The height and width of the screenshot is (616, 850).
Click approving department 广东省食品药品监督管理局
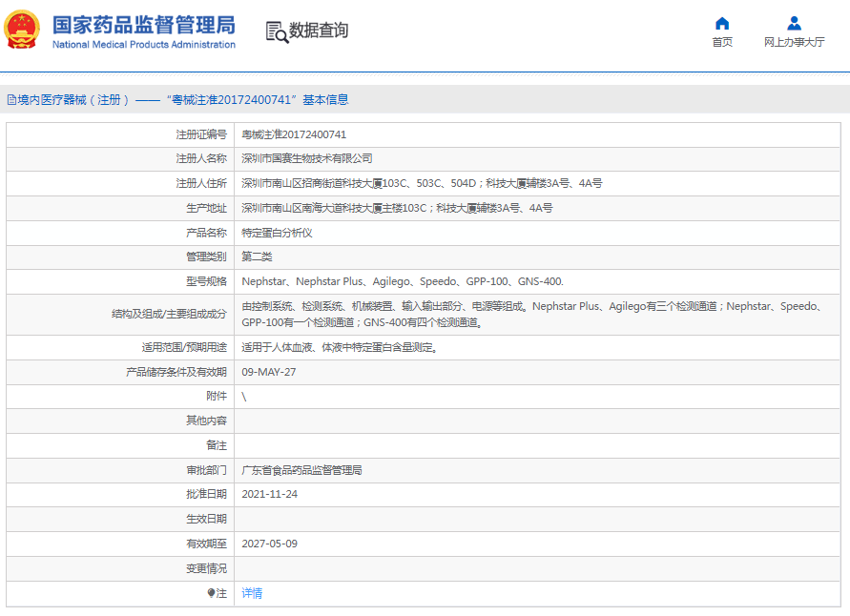click(x=301, y=470)
